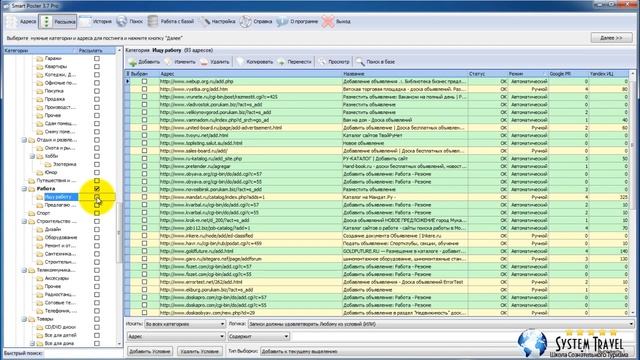The image size is (640, 360).
Task: Uncheck the Работа category checkbox
Action: pyautogui.click(x=97, y=189)
